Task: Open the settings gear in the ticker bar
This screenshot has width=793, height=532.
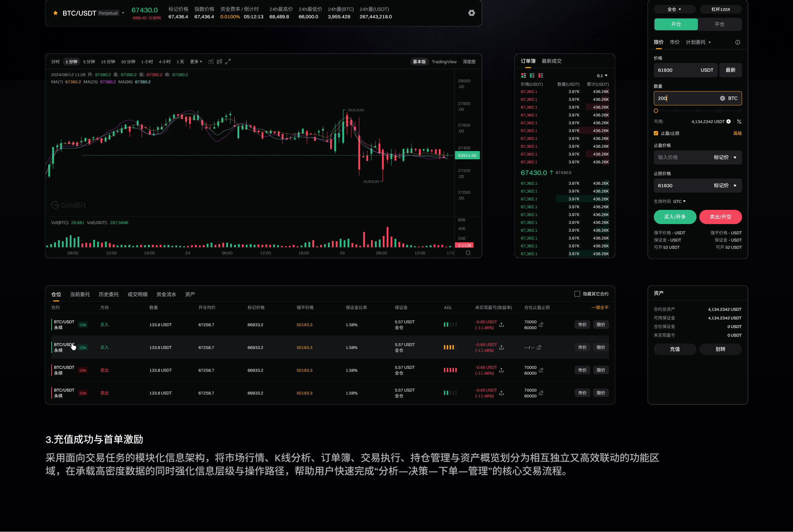Action: [472, 13]
